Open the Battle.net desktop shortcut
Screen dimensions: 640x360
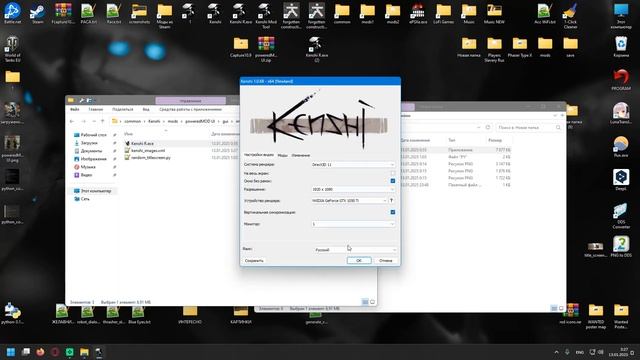[x=12, y=13]
